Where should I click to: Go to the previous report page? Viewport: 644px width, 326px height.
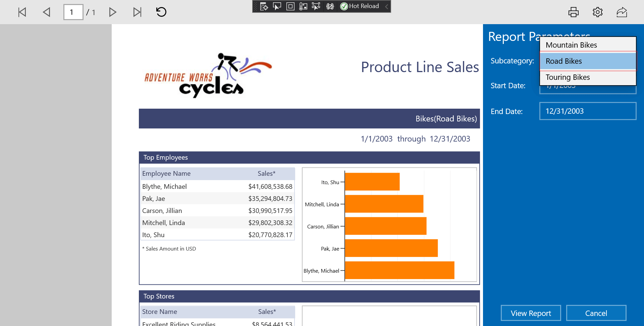[x=47, y=12]
